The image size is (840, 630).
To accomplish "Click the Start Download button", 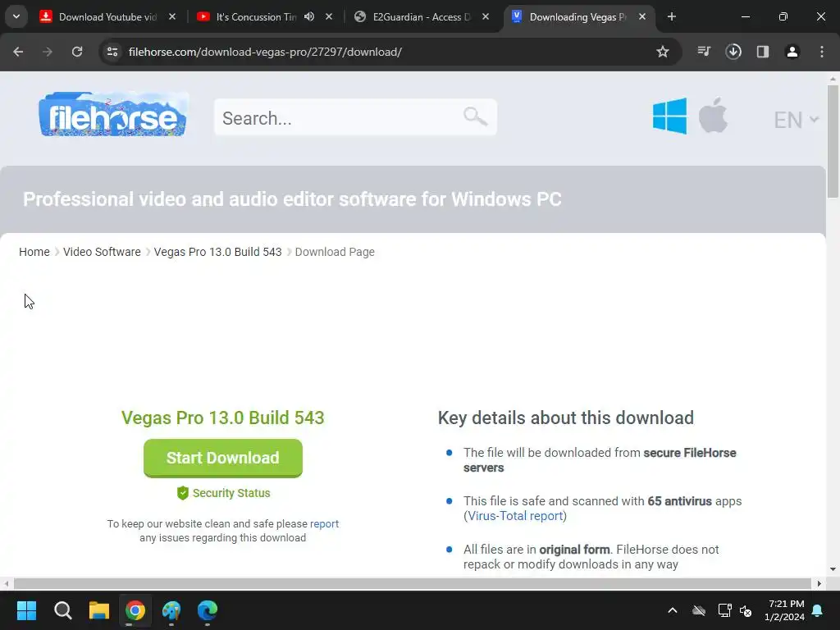I will 223,458.
